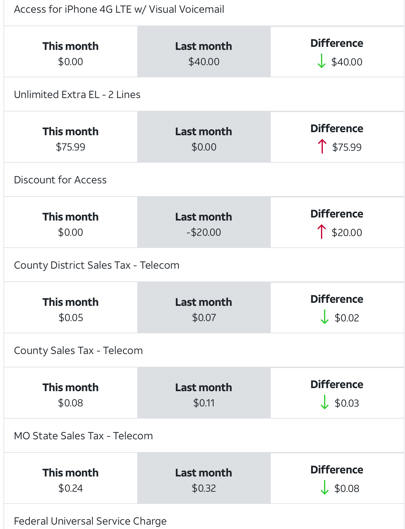Select the Federal Universal Service Charge heading
Viewport: 405px width, 529px height.
pyautogui.click(x=90, y=521)
